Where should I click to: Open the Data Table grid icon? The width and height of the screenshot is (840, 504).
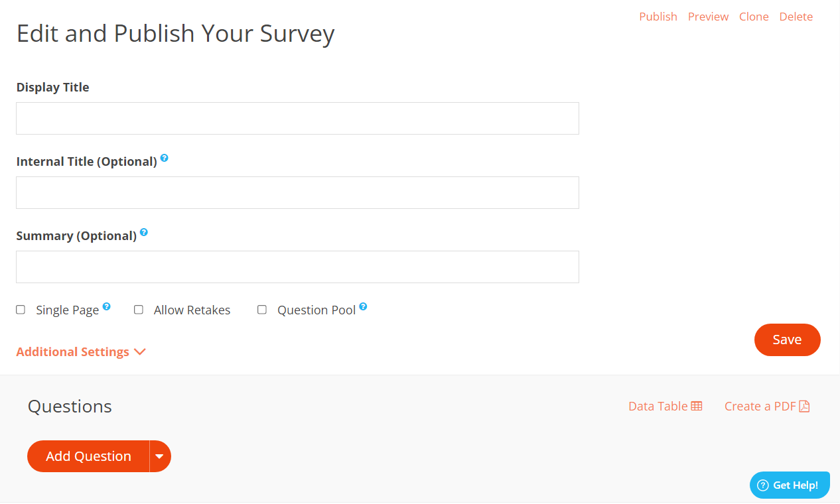tap(696, 405)
